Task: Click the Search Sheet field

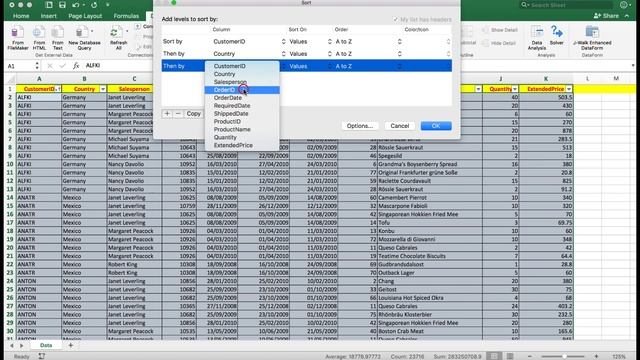Action: click(565, 5)
